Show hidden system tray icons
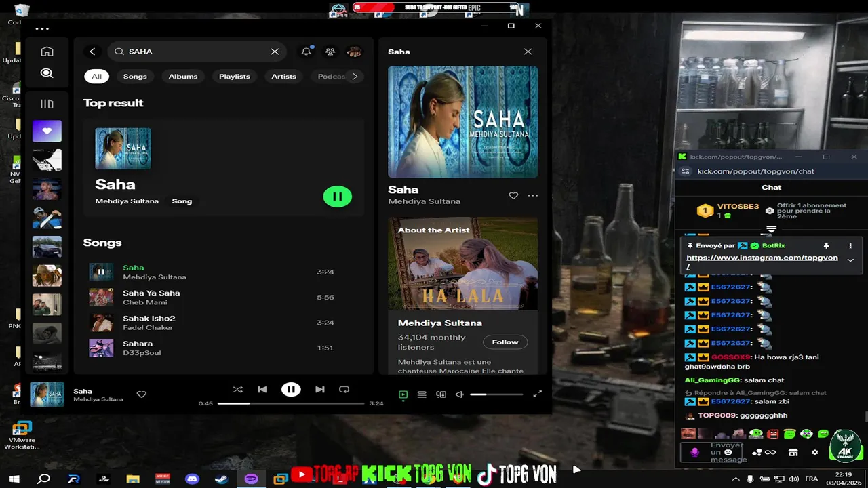 click(x=736, y=479)
